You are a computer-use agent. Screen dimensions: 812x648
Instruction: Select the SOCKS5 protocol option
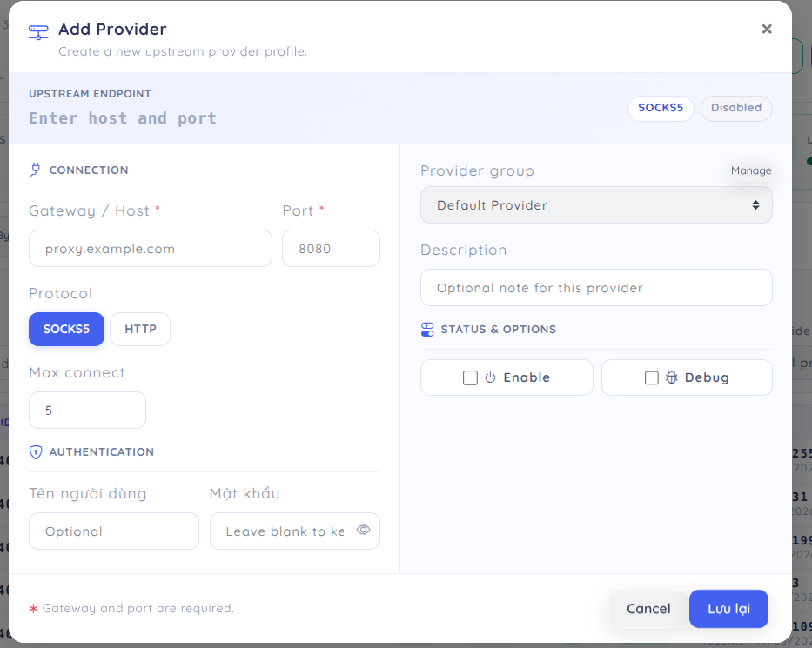pos(66,329)
